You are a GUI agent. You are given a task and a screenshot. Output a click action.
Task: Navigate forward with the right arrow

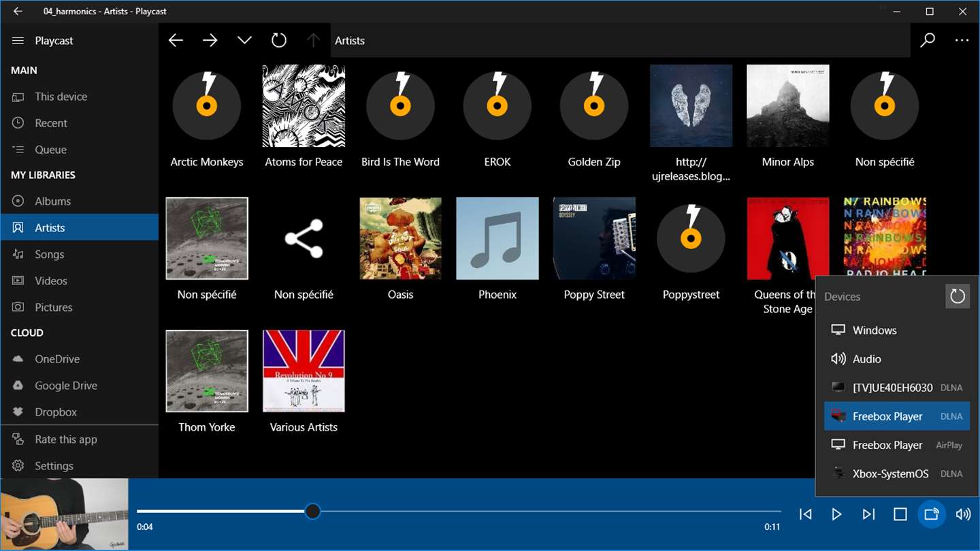(210, 41)
